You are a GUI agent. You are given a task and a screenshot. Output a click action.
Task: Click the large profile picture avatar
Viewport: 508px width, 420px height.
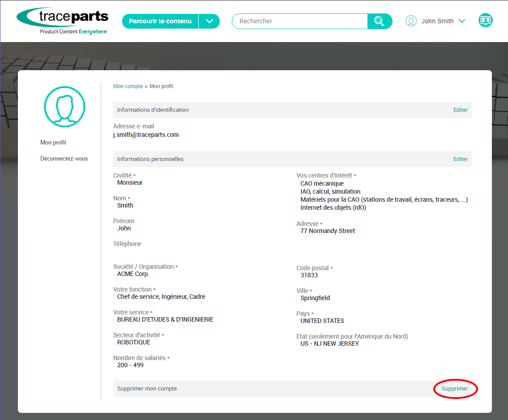click(x=64, y=107)
